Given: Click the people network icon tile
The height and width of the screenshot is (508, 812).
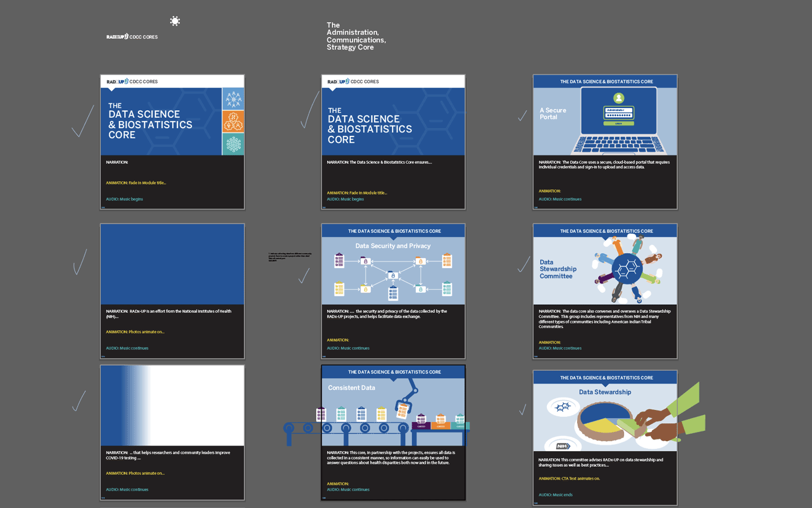Looking at the screenshot, I should (x=233, y=99).
